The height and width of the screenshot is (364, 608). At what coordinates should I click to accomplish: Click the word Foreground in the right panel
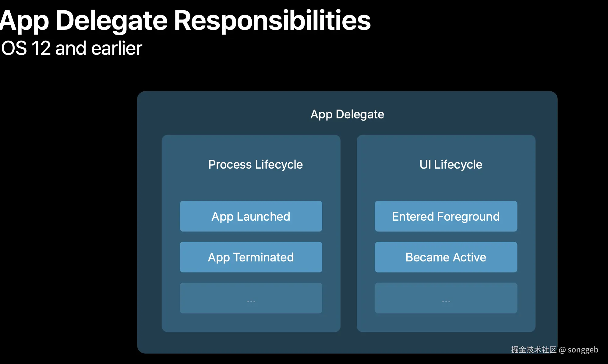click(468, 216)
